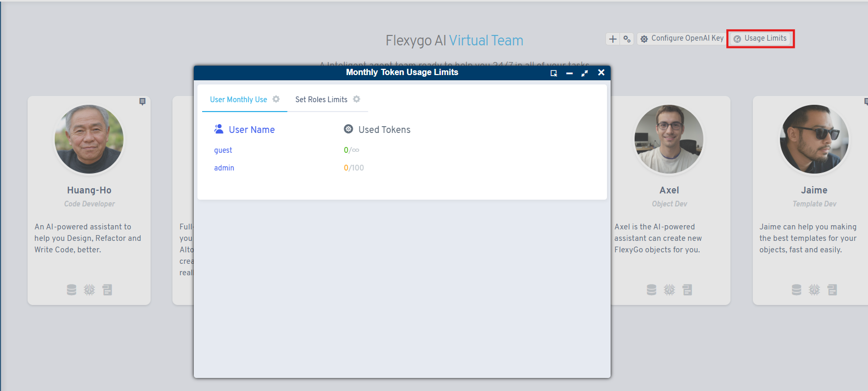
Task: Click the AI chip icon on Jaime's card
Action: (x=814, y=290)
